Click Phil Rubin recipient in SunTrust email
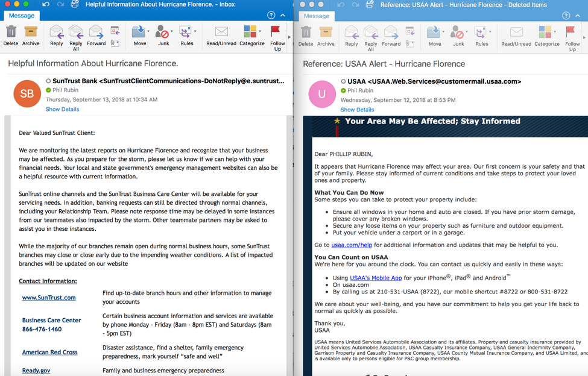The height and width of the screenshot is (376, 588). click(65, 90)
